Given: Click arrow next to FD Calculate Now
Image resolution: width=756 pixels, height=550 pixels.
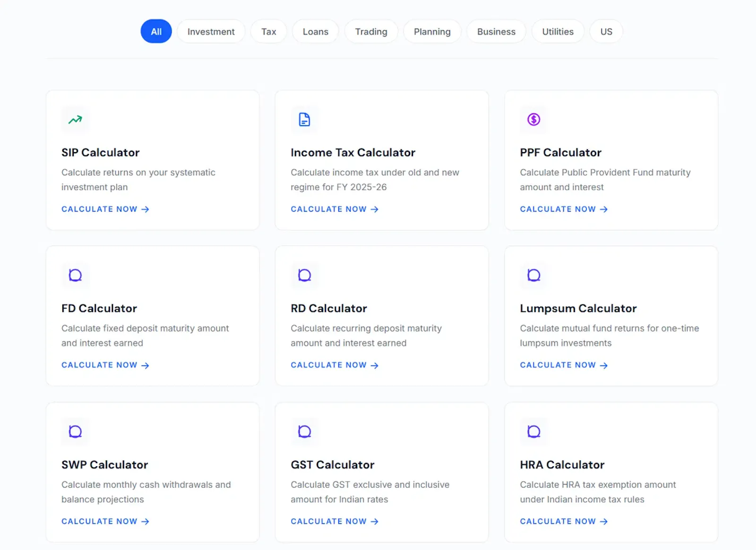Looking at the screenshot, I should (x=145, y=365).
